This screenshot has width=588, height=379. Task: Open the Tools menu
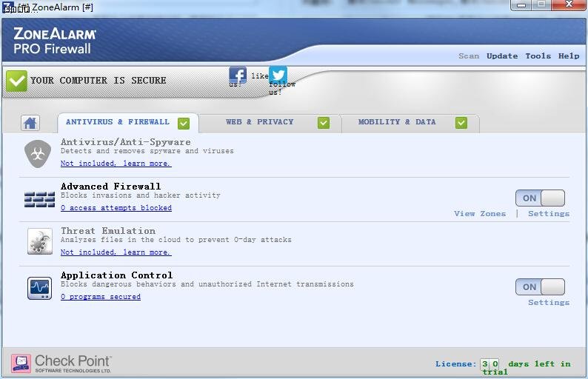[x=538, y=56]
